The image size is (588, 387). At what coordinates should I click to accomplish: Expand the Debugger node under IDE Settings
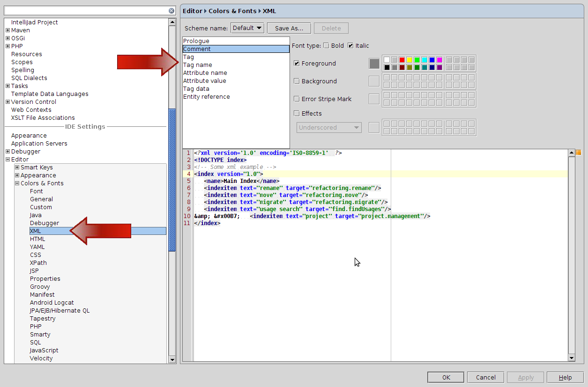7,152
